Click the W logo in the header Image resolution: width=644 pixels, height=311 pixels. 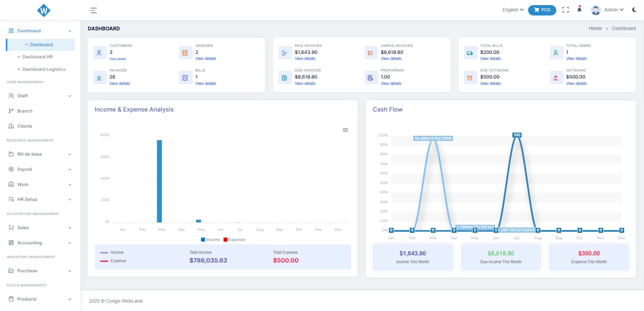(44, 10)
